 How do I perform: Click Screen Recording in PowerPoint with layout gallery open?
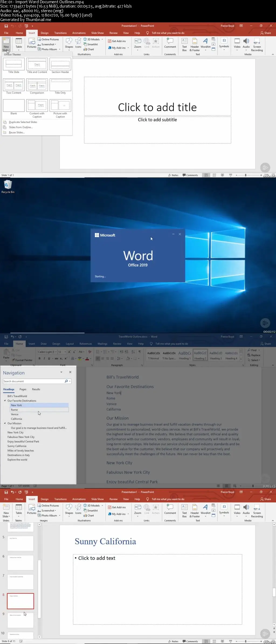click(x=257, y=45)
